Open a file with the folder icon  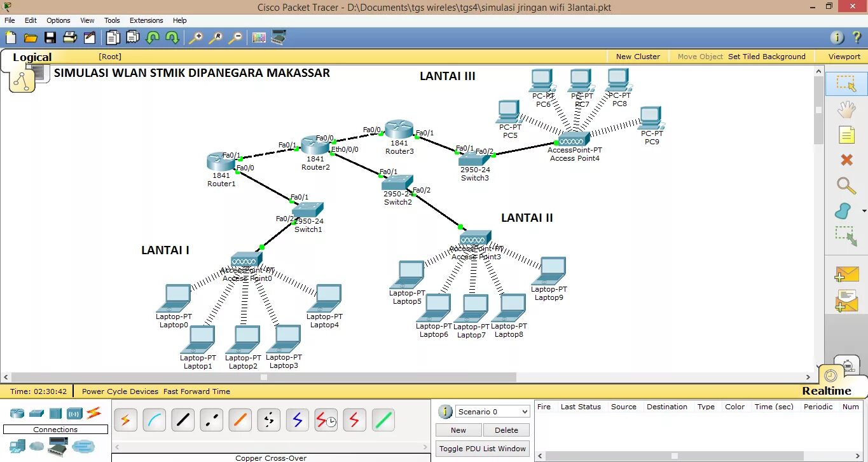click(31, 38)
